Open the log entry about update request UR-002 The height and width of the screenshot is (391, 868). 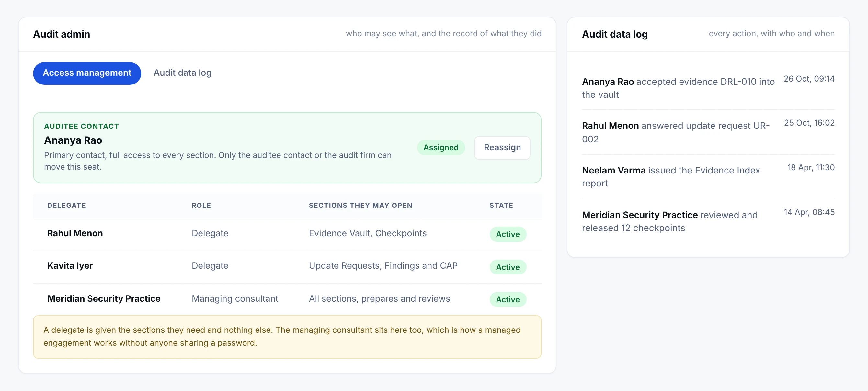pos(708,132)
